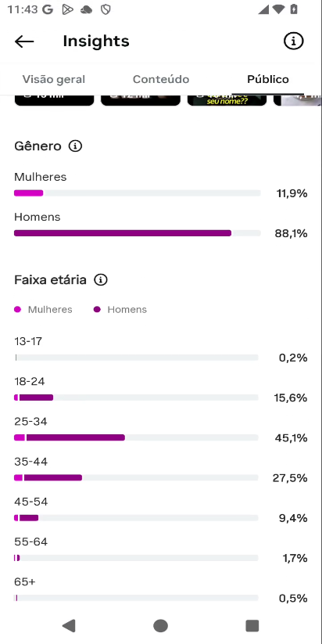
Task: Tap the Mulheres legend dot
Action: [x=18, y=309]
